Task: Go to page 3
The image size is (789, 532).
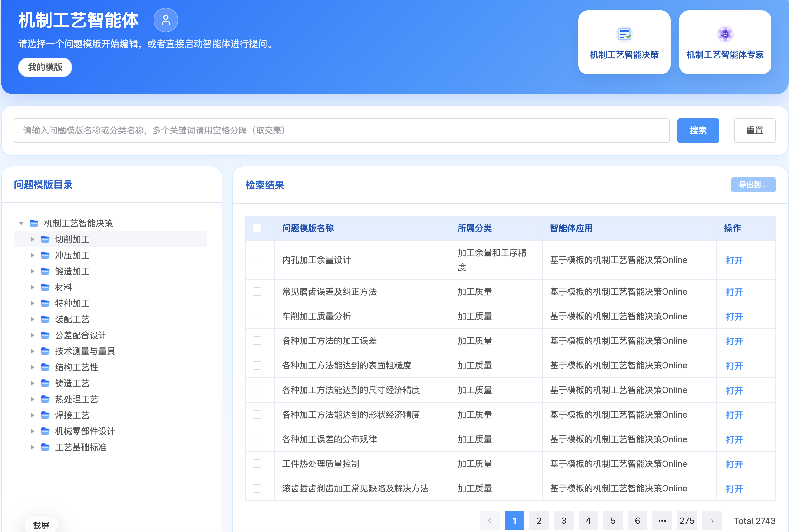Action: tap(563, 520)
